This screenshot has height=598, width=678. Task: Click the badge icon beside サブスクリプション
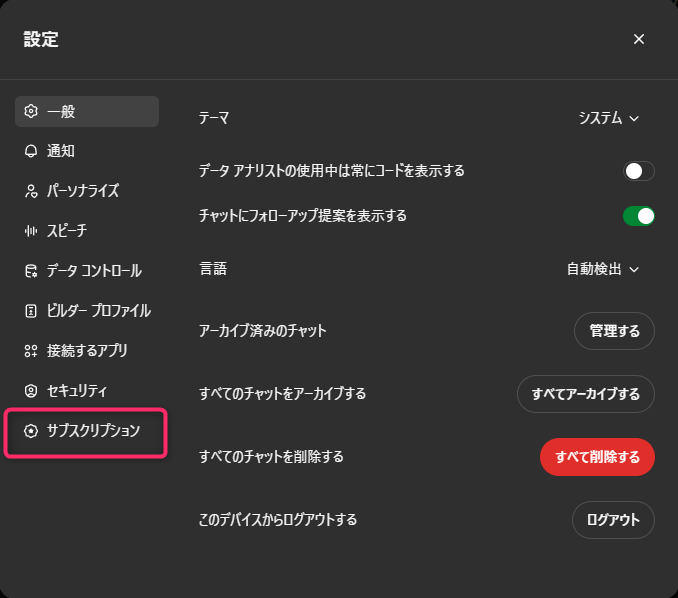(x=31, y=431)
